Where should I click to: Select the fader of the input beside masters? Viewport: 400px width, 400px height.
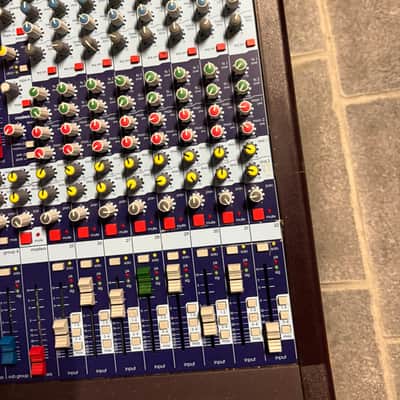[62, 333]
